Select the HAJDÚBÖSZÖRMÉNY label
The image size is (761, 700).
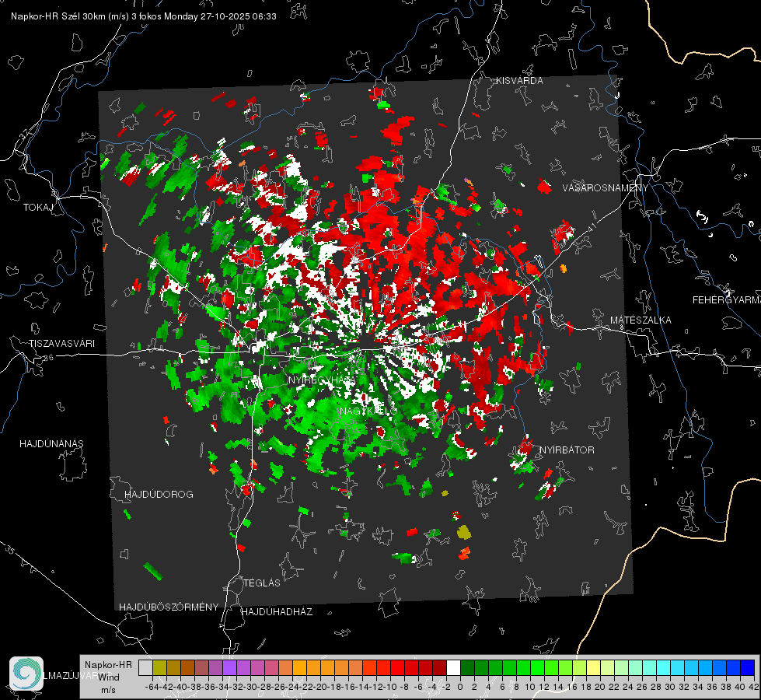tap(169, 607)
